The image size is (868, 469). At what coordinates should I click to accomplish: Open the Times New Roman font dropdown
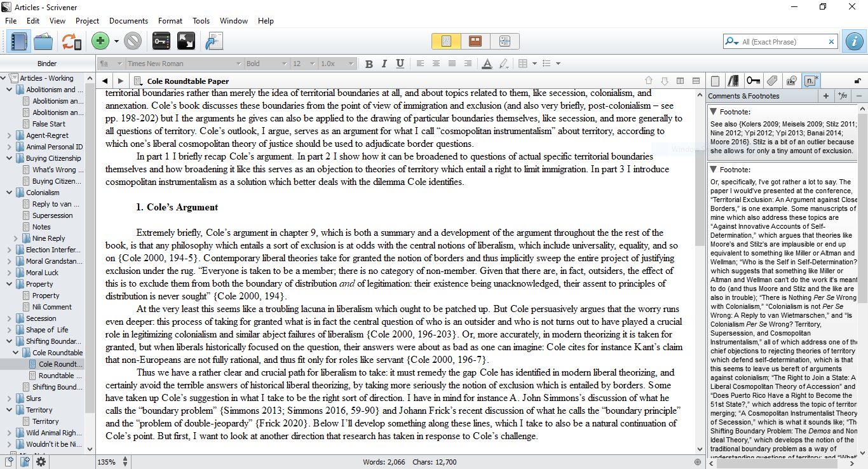tap(184, 64)
